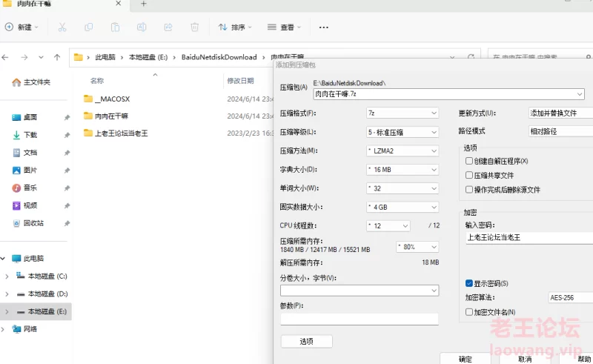The height and width of the screenshot is (364, 593).
Task: Open the 字典大小 16 MB dropdown
Action: 402,170
